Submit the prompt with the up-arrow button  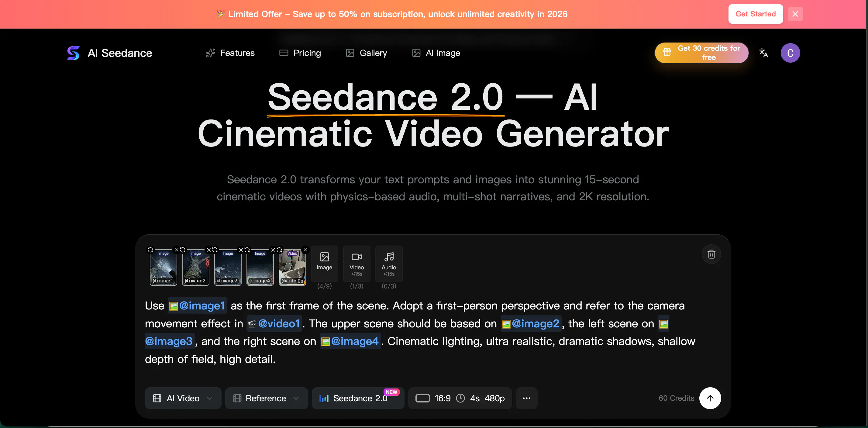[710, 398]
